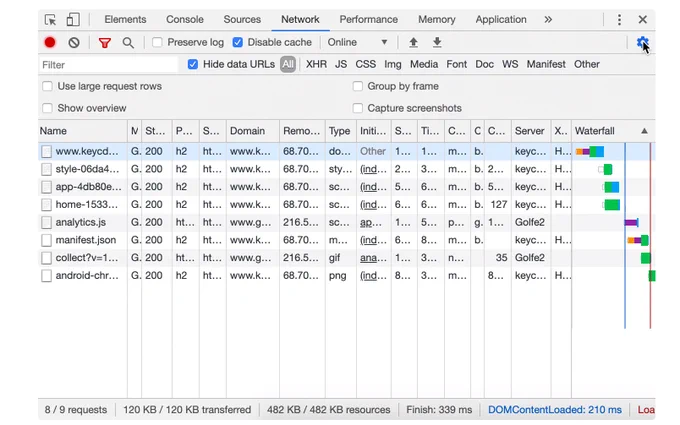Switch to the Memory tab

tap(437, 20)
